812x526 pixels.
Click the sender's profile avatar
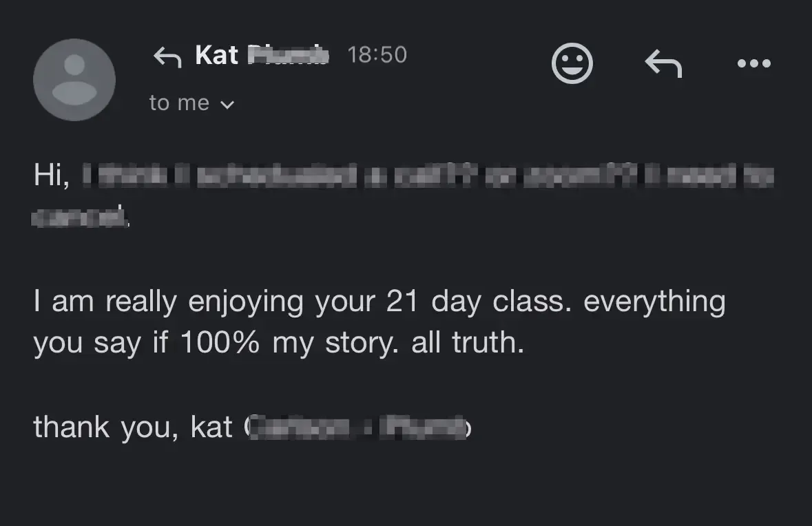[74, 79]
